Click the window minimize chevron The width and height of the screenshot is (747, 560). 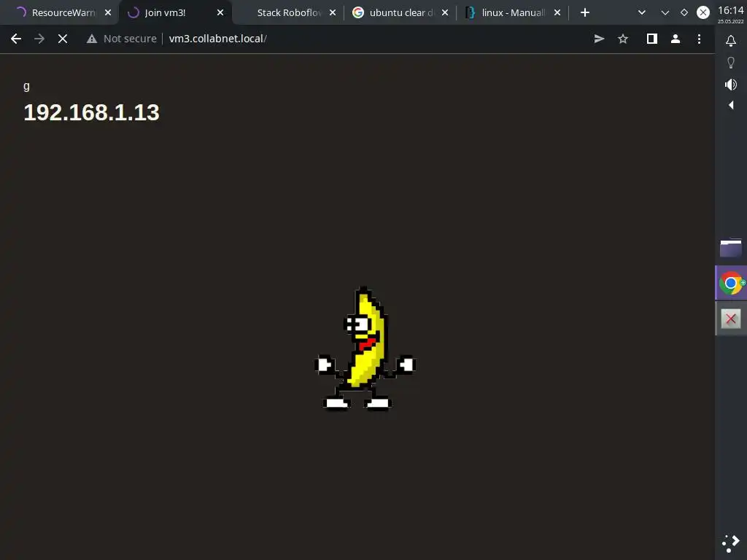tap(665, 13)
